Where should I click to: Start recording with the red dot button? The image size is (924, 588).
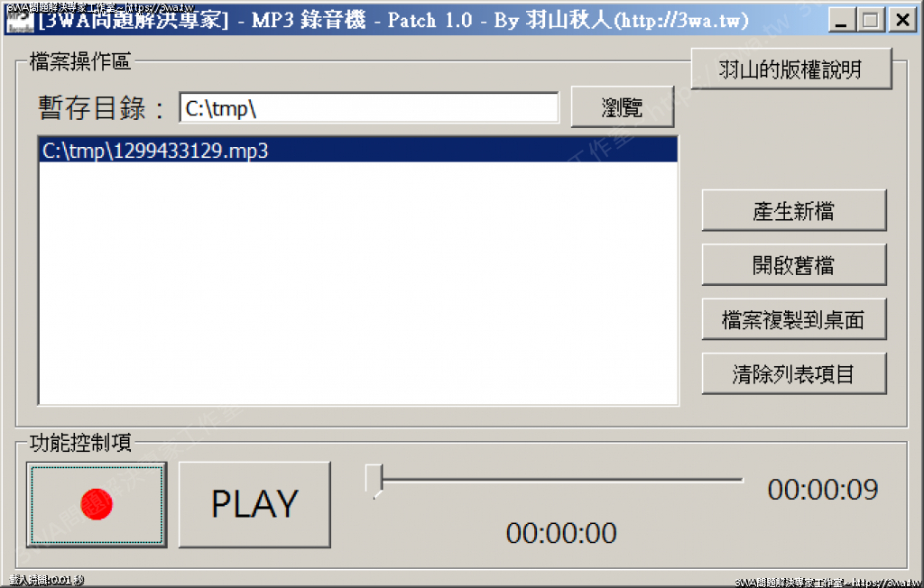tap(97, 504)
